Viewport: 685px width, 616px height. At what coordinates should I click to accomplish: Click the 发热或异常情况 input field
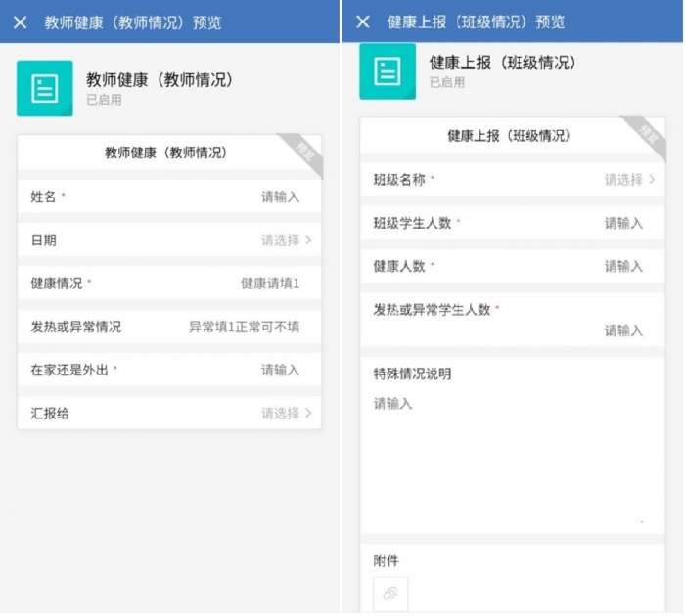[244, 327]
